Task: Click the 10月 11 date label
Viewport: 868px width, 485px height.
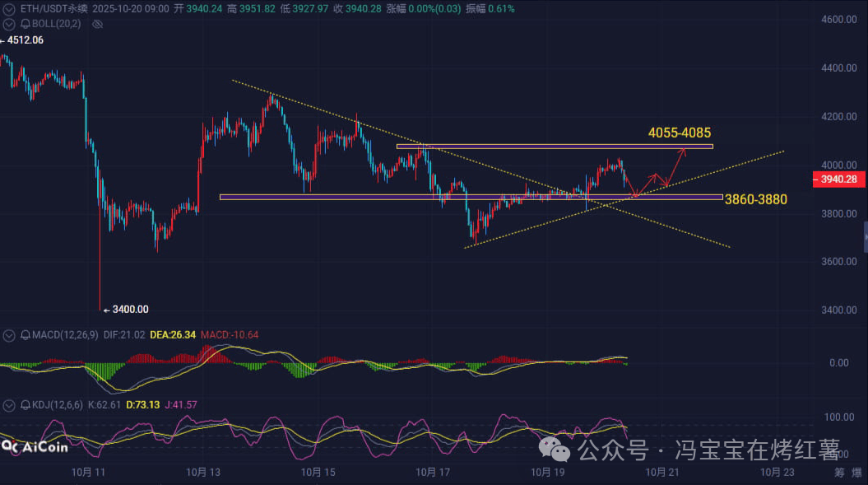Action: [x=88, y=473]
